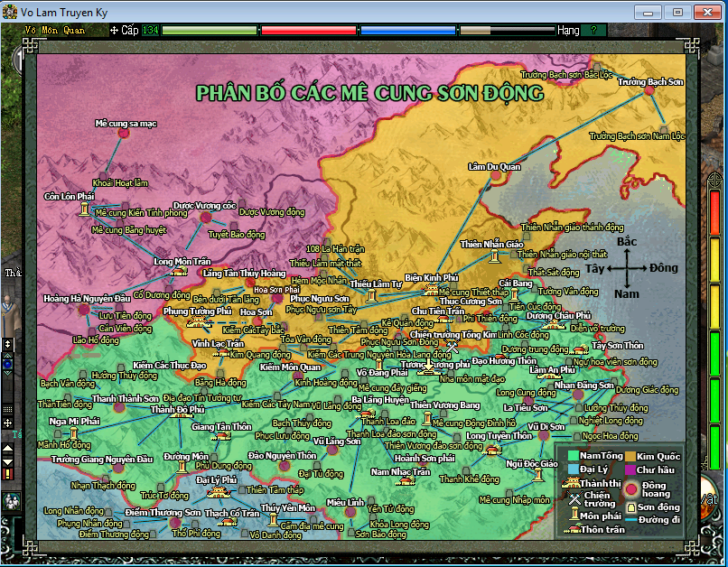Viewport: 728px width, 567px height.
Task: Select the Chiến trường Tống Kim swords icon
Action: [x=452, y=346]
